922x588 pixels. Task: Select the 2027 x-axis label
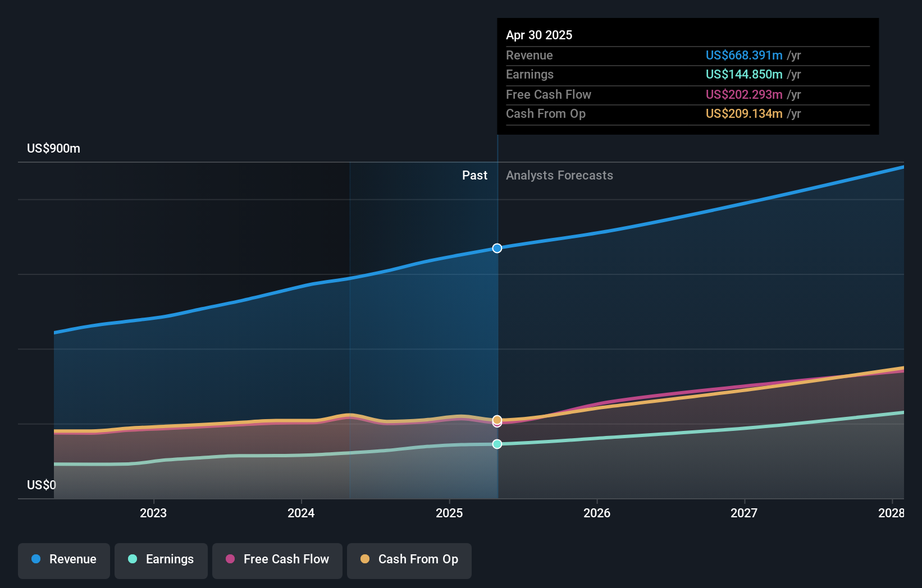(x=744, y=513)
